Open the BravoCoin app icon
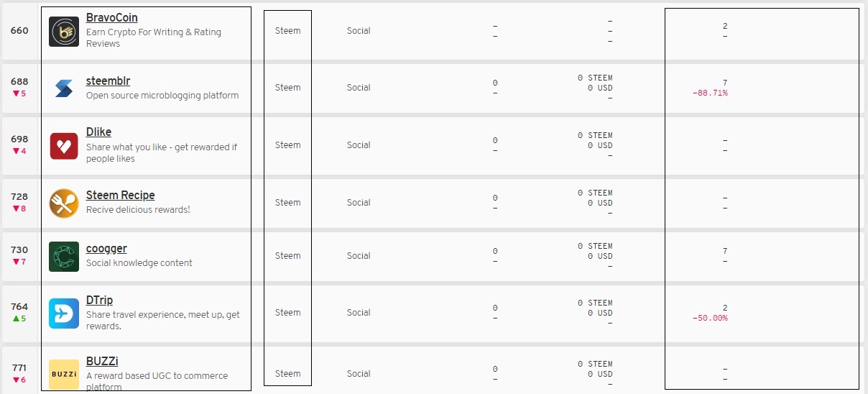The image size is (868, 394). pos(64,32)
